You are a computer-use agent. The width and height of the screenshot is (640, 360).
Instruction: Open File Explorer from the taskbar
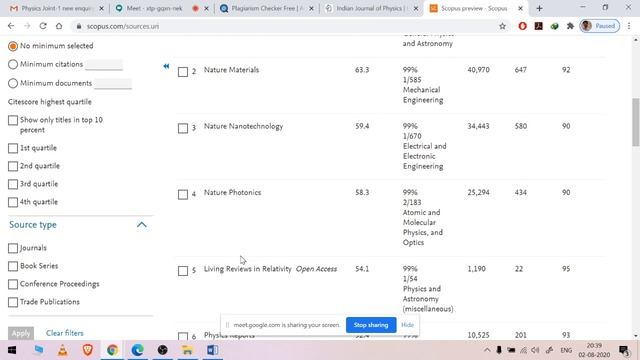pos(187,350)
